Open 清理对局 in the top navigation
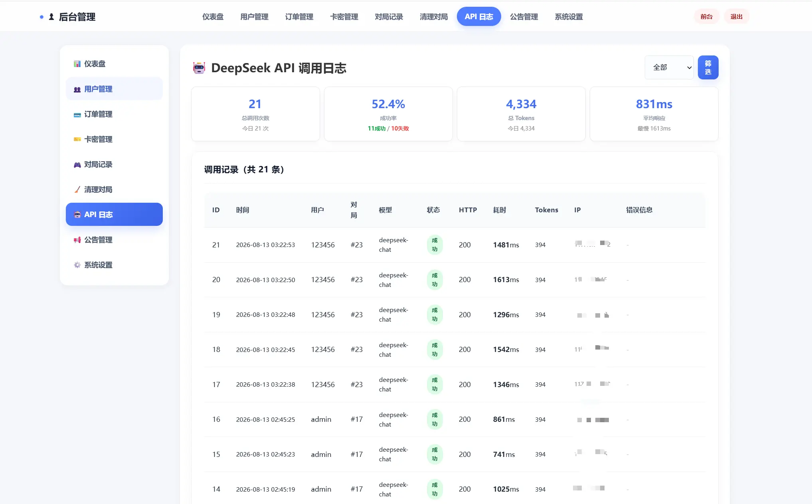 [x=434, y=17]
